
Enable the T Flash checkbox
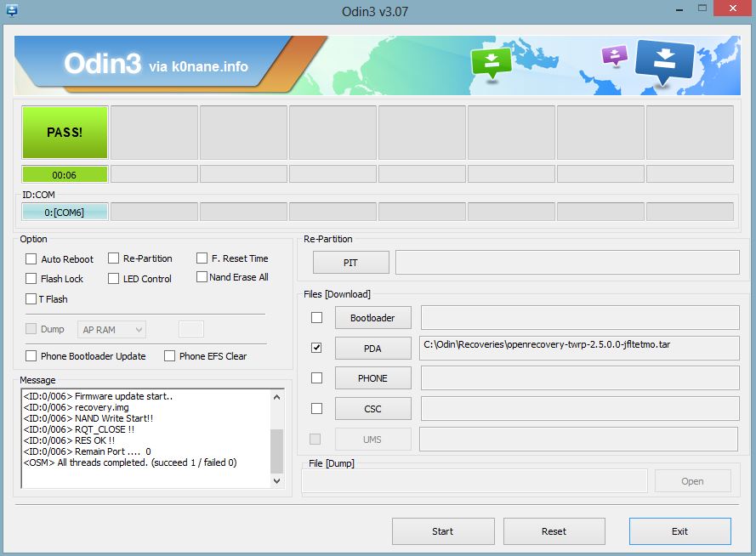pyautogui.click(x=31, y=298)
